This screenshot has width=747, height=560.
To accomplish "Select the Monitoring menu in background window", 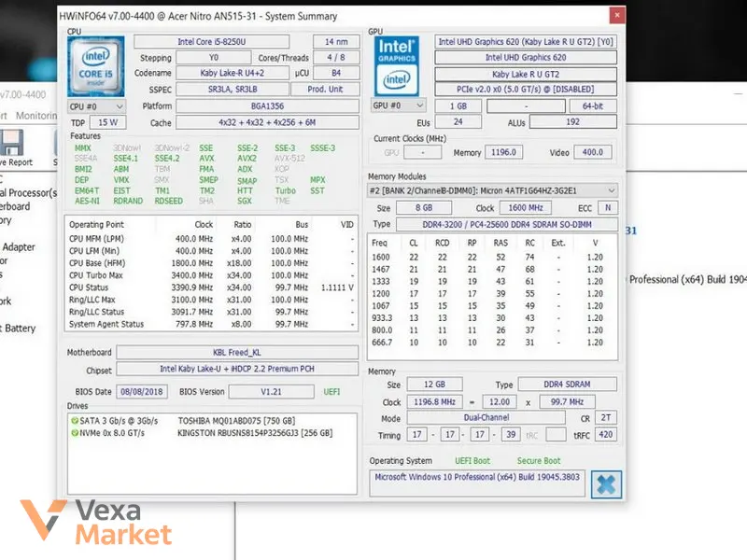I will point(36,116).
